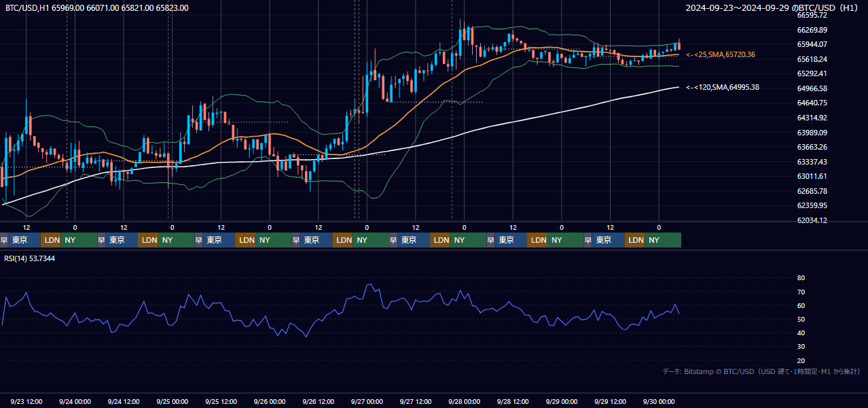The width and height of the screenshot is (868, 408).
Task: Click the 2024-09-23～2024-09-29 chart title
Action: pyautogui.click(x=772, y=8)
